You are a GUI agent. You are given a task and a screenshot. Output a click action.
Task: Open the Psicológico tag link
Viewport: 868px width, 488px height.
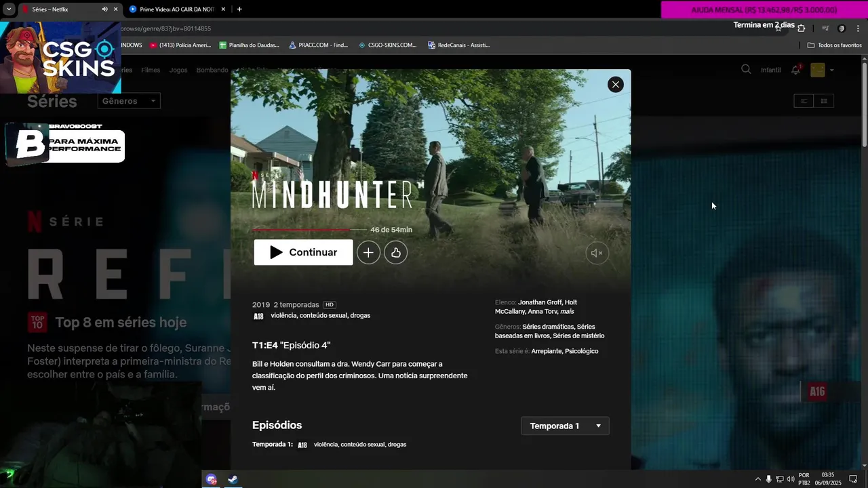(581, 351)
